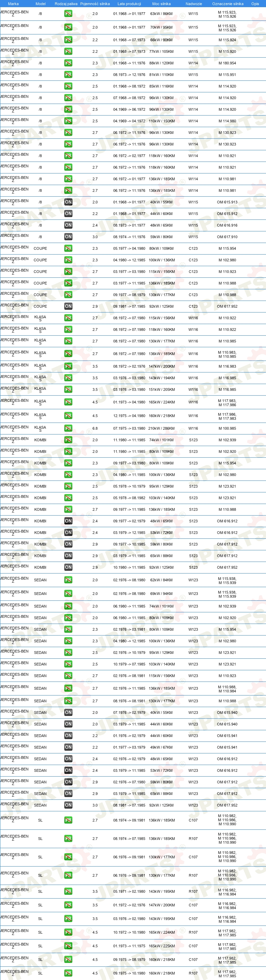Click diesel ON icon in SEDAN 49kW / 67KM row
The image size is (266, 980).
68,747
